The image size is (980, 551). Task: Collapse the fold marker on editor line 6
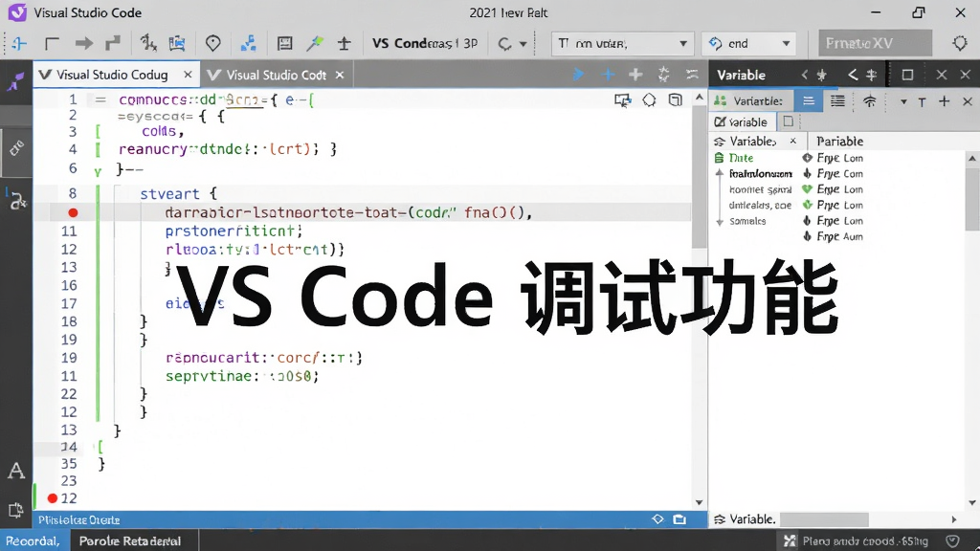click(x=98, y=172)
